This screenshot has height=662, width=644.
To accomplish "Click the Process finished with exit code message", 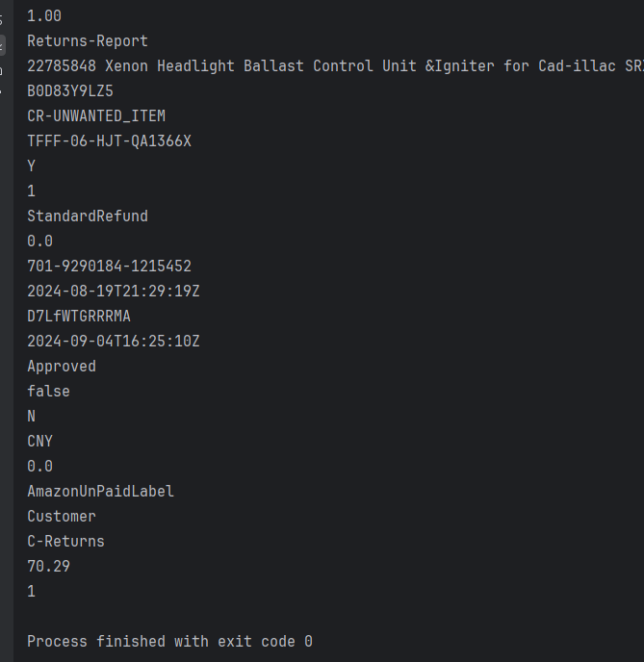I will coord(169,642).
